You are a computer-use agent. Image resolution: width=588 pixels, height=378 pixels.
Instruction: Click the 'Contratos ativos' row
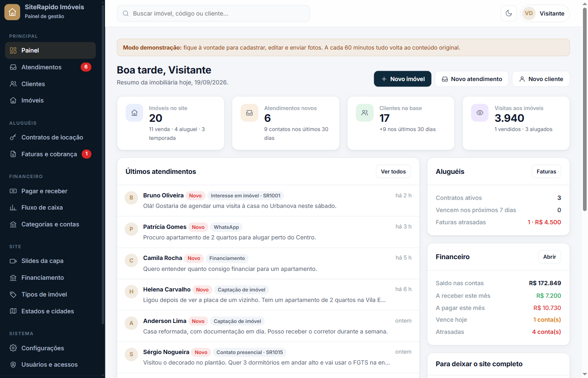coord(498,198)
